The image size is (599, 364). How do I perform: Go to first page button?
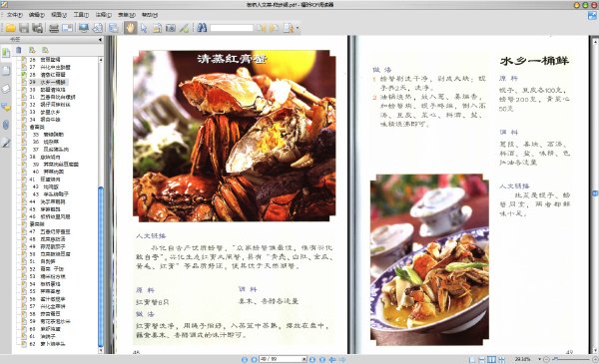pos(245,359)
